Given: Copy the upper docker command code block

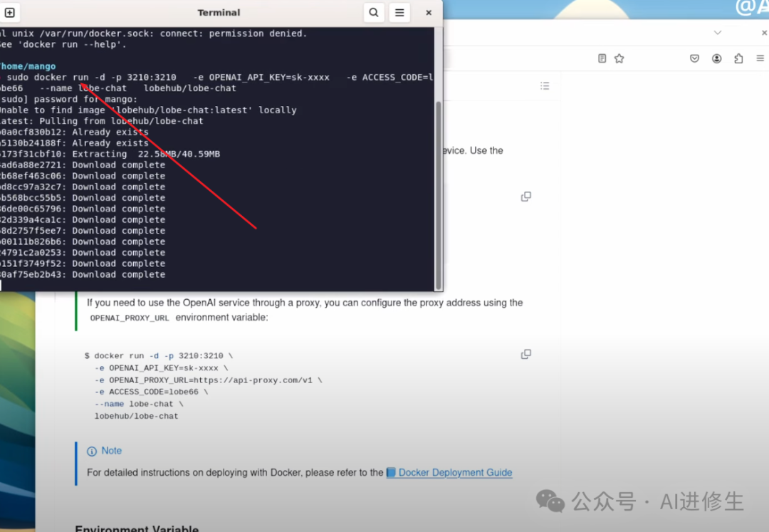Looking at the screenshot, I should click(525, 197).
